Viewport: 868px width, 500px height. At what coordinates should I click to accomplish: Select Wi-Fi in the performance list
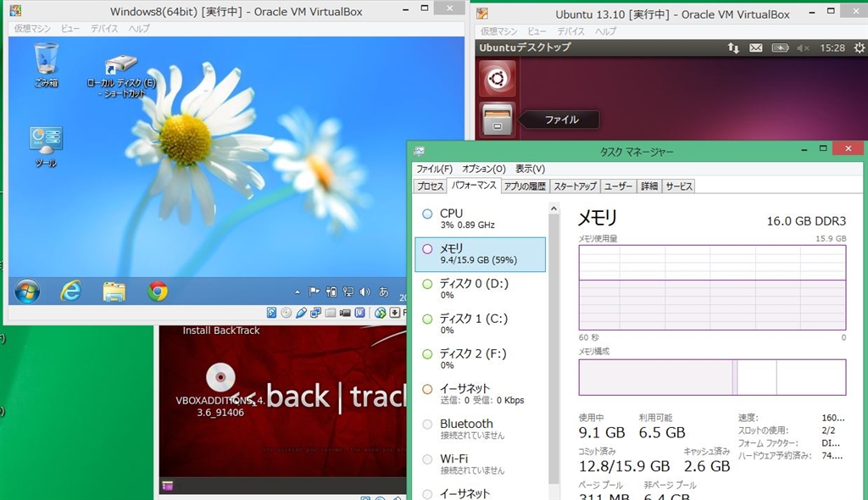(480, 464)
